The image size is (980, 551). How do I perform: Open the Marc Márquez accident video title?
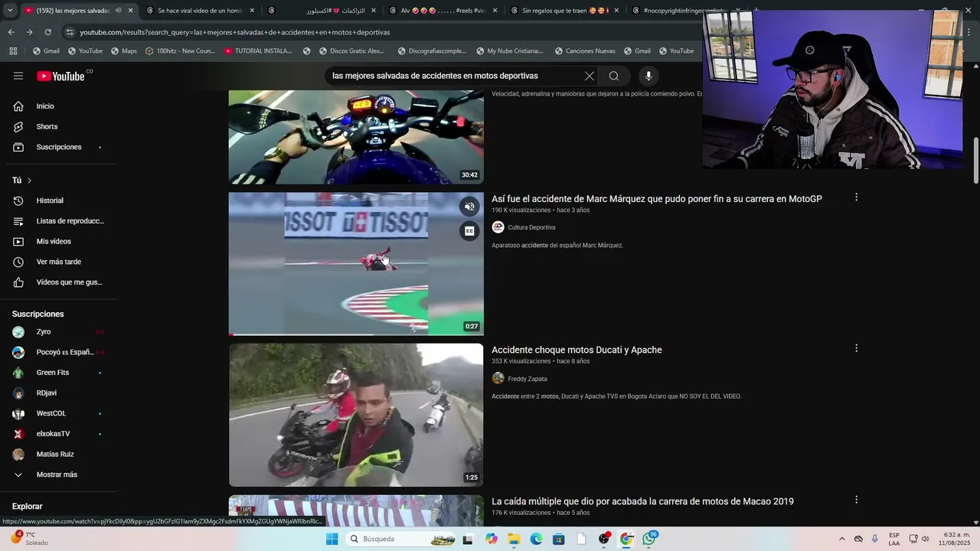click(657, 199)
